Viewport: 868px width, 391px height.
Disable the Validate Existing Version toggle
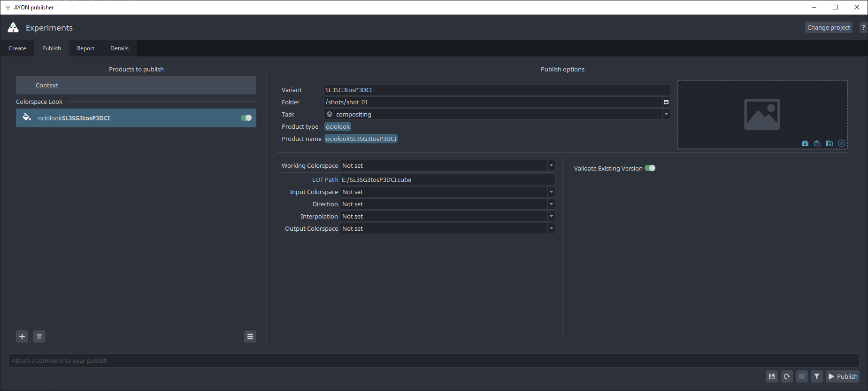click(x=650, y=168)
